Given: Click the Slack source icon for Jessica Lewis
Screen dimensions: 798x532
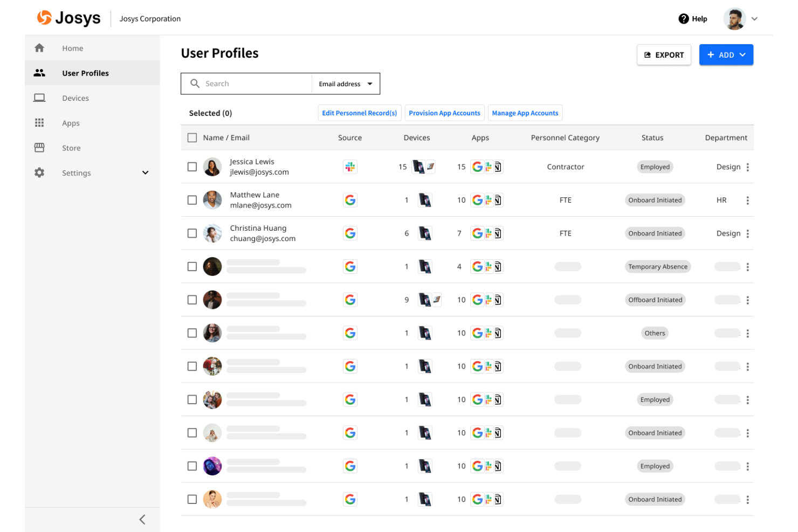Looking at the screenshot, I should click(x=350, y=167).
